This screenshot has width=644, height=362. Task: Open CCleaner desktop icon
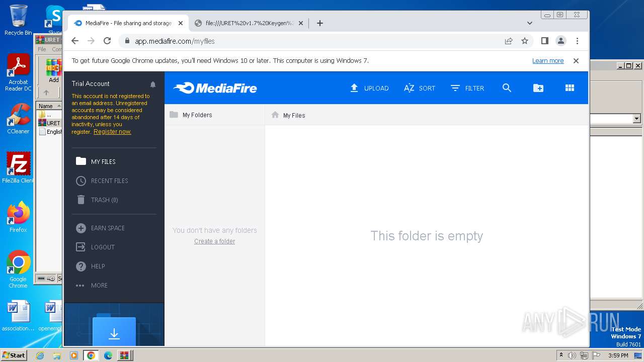(18, 119)
